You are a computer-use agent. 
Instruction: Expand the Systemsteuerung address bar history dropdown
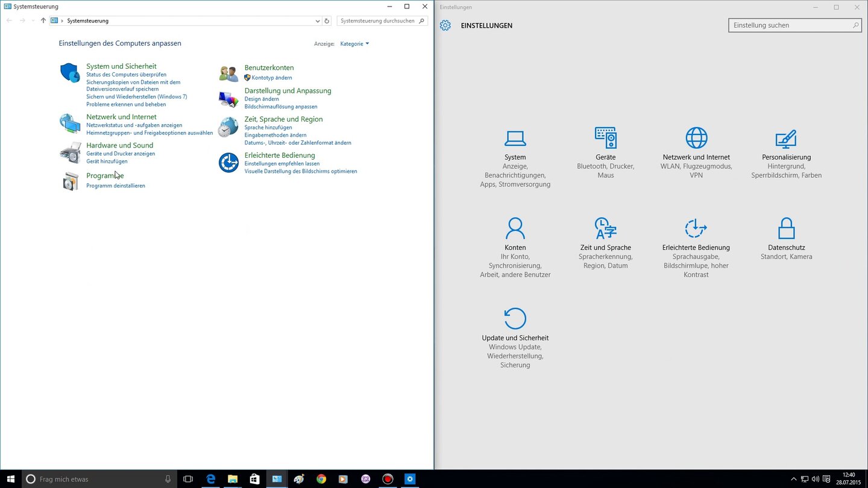tap(318, 20)
